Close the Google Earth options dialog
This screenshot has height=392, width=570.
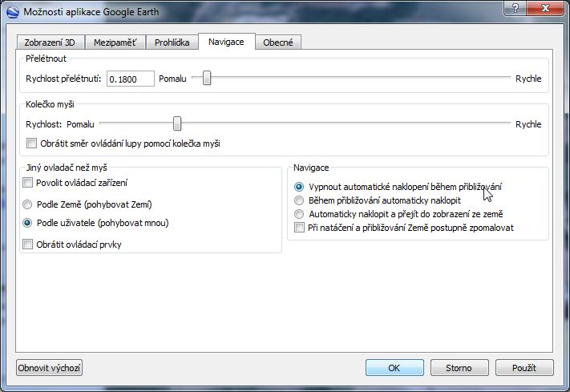click(545, 8)
